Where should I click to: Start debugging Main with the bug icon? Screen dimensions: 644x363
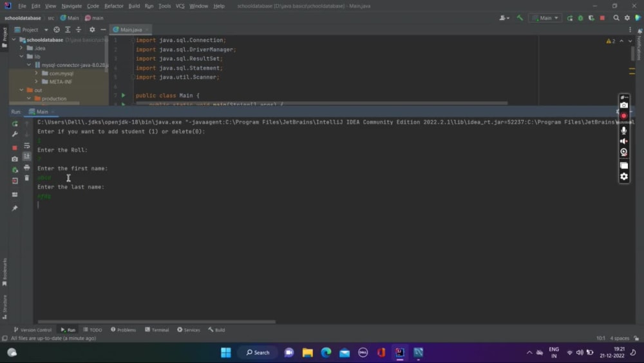(580, 18)
